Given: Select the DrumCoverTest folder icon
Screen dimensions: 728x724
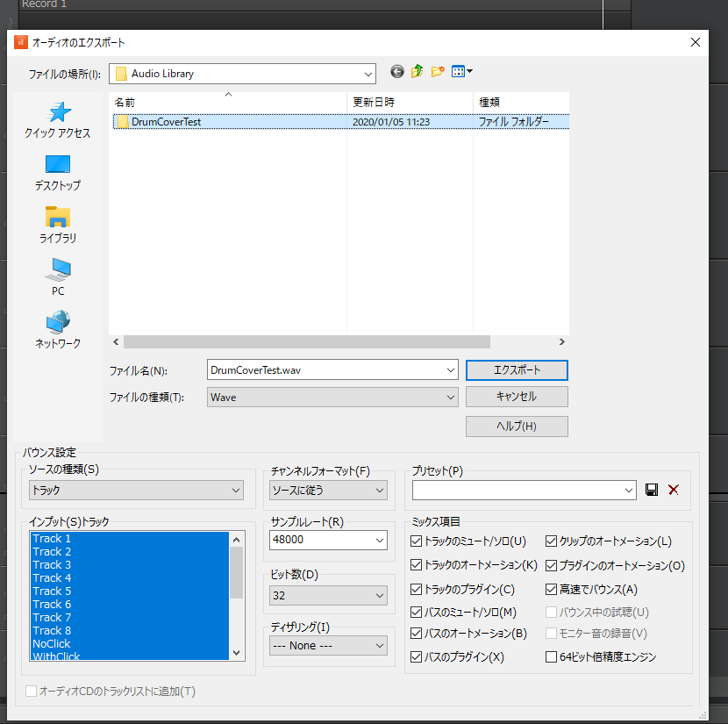Looking at the screenshot, I should pos(123,122).
